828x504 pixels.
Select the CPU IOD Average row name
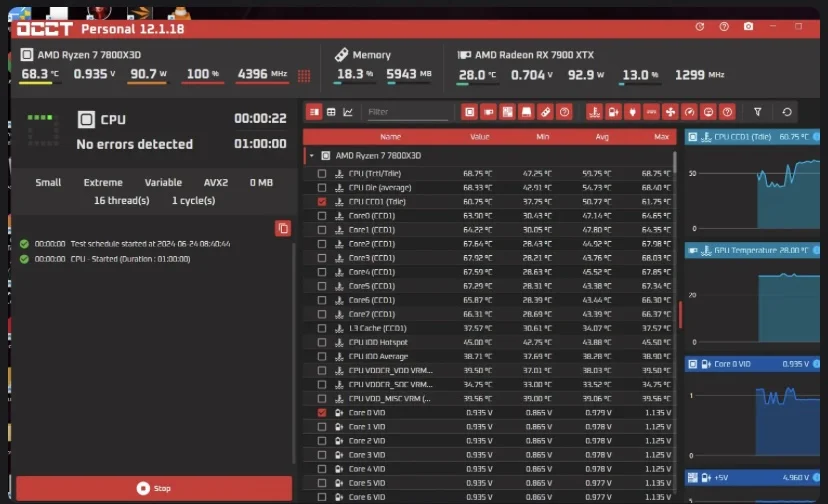(378, 357)
